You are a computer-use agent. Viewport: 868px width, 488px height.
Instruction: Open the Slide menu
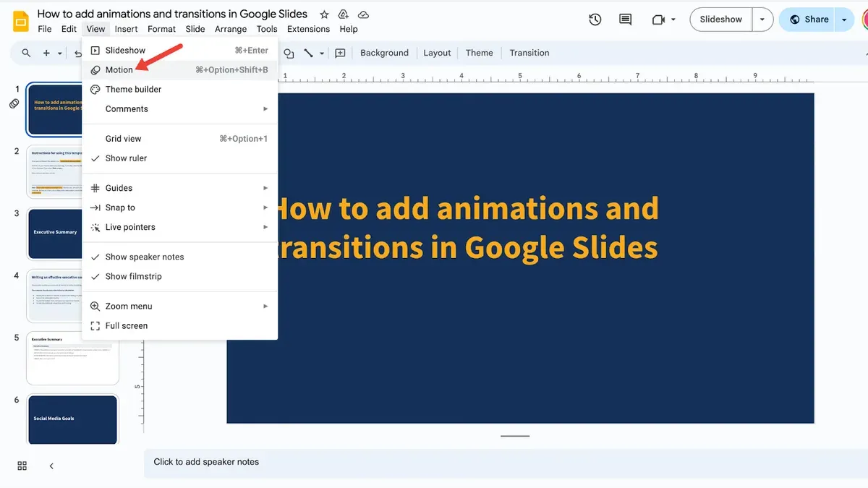(195, 29)
